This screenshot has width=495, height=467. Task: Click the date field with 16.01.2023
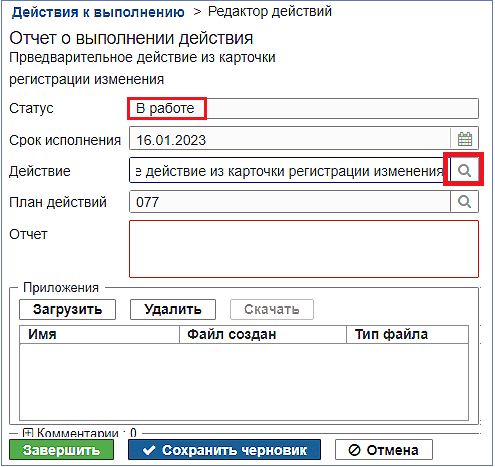290,139
